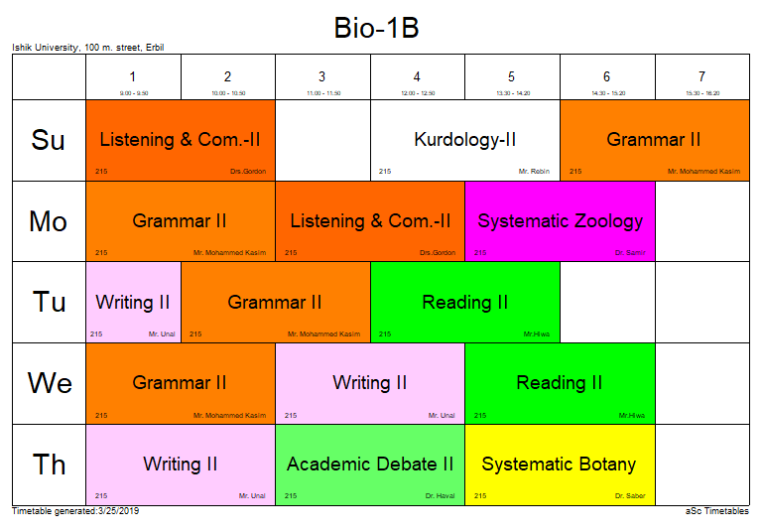The height and width of the screenshot is (532, 763).
Task: Click Thursday's Writing II class cell
Action: coord(181,465)
